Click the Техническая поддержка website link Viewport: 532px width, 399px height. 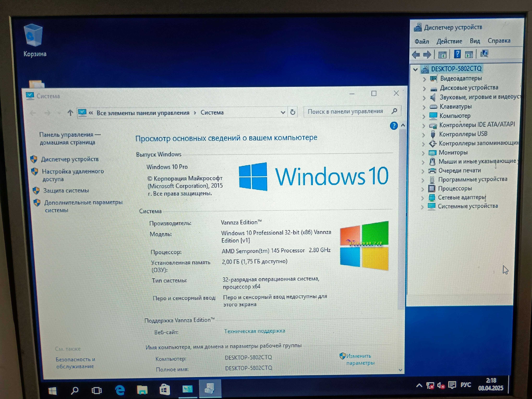(254, 331)
